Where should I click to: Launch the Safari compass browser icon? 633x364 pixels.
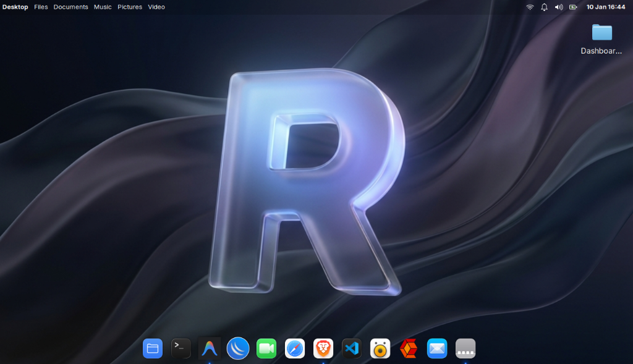click(295, 348)
